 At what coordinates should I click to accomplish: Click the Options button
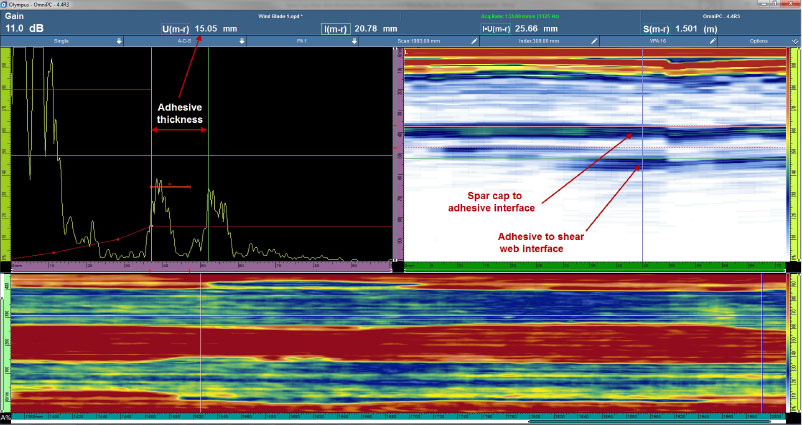(760, 41)
